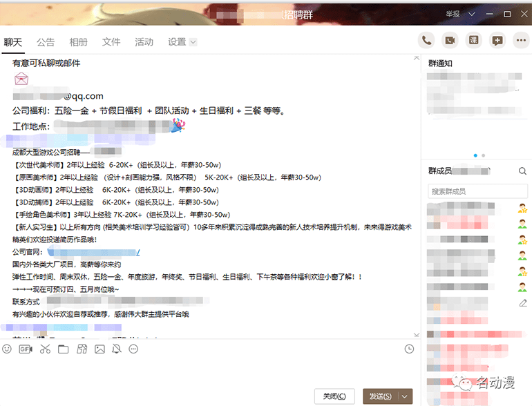Image resolution: width=532 pixels, height=406 pixels.
Task: Expand the 设置 tab dropdown
Action: click(193, 43)
